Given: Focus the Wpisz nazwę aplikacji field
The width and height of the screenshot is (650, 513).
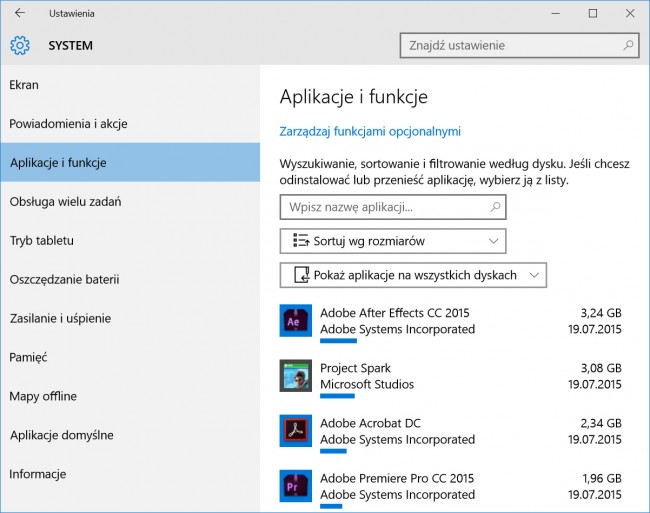Looking at the screenshot, I should [393, 207].
